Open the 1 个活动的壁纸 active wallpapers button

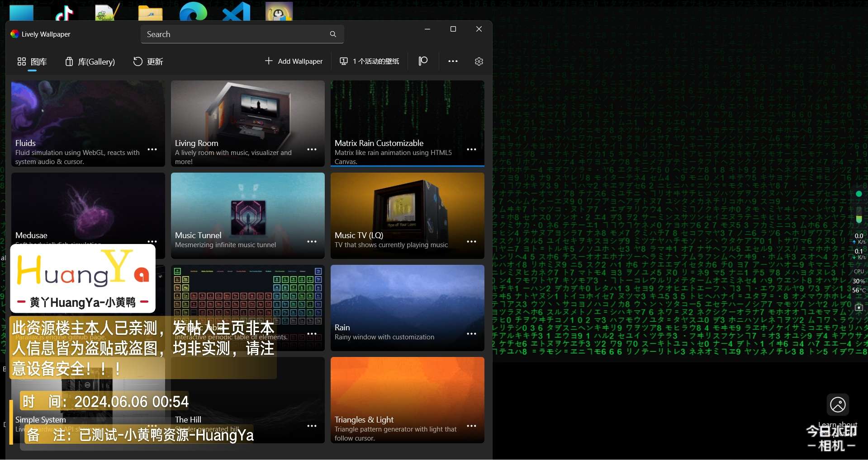[370, 61]
